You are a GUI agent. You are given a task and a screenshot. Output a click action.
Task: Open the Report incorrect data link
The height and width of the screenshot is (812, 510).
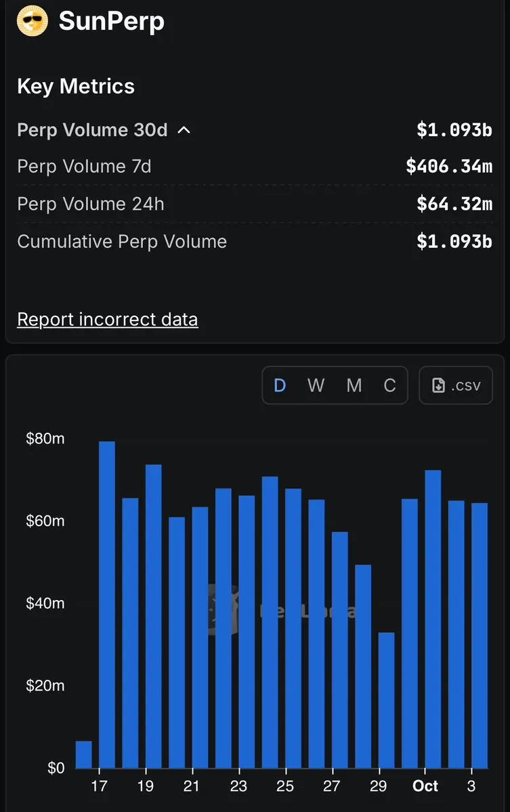click(108, 319)
